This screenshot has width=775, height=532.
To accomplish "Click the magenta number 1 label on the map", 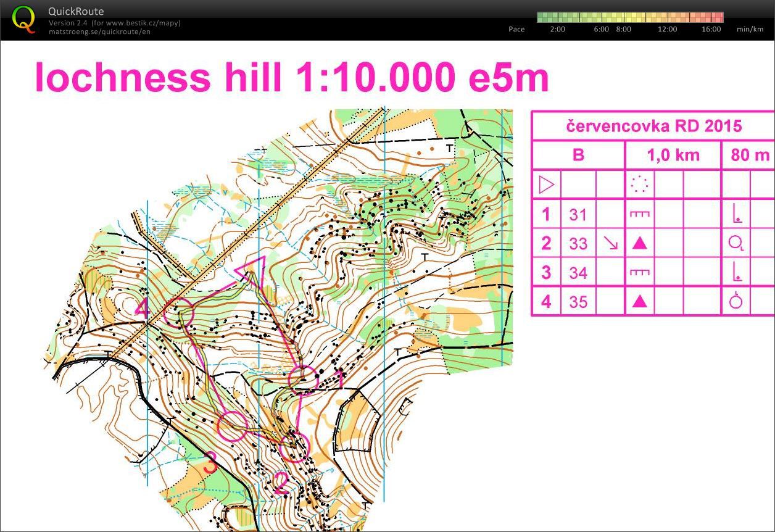I will 340,380.
